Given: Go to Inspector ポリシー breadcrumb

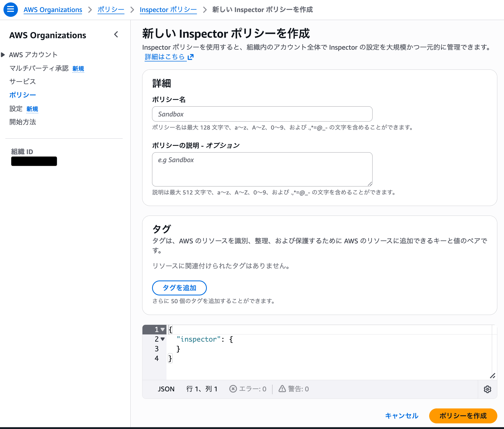Looking at the screenshot, I should (168, 10).
